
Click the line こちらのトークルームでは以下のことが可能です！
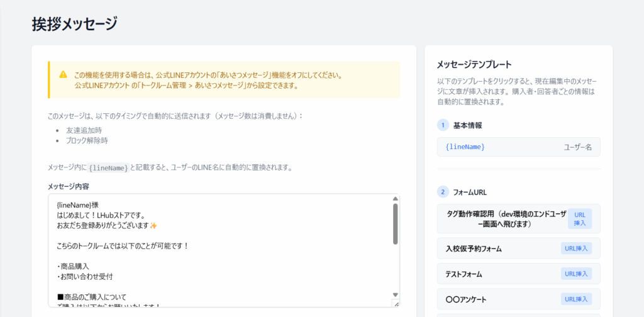[123, 246]
